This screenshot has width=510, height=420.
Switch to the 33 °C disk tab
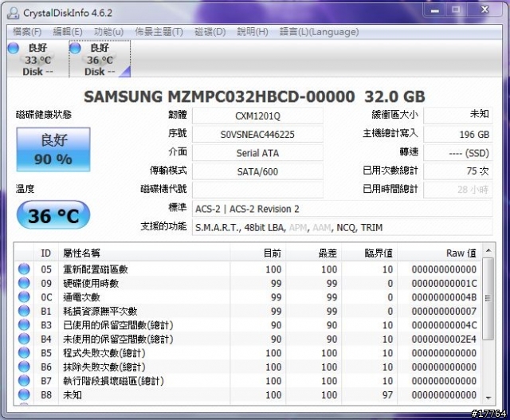coord(37,59)
